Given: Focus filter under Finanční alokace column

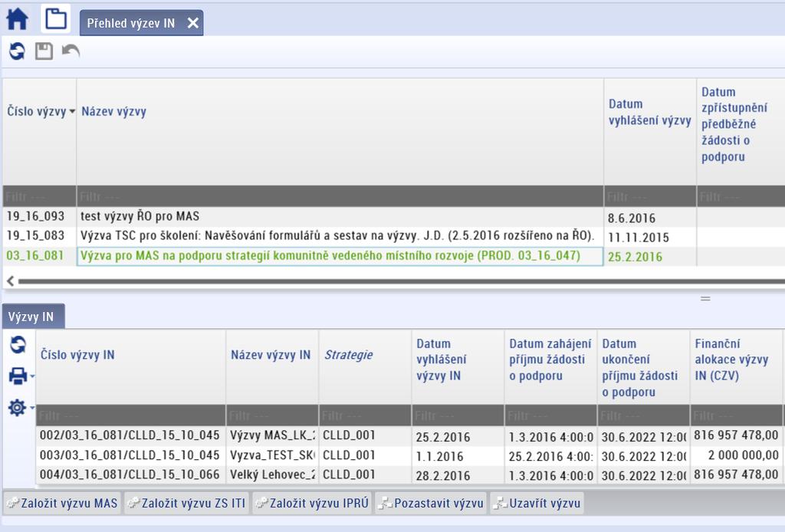Looking at the screenshot, I should pyautogui.click(x=736, y=415).
